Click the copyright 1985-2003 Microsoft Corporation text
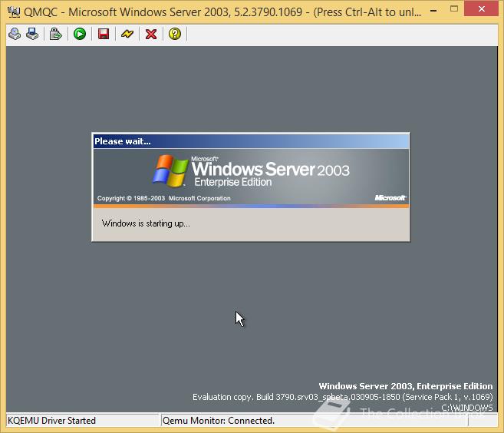504x433 pixels. [164, 198]
